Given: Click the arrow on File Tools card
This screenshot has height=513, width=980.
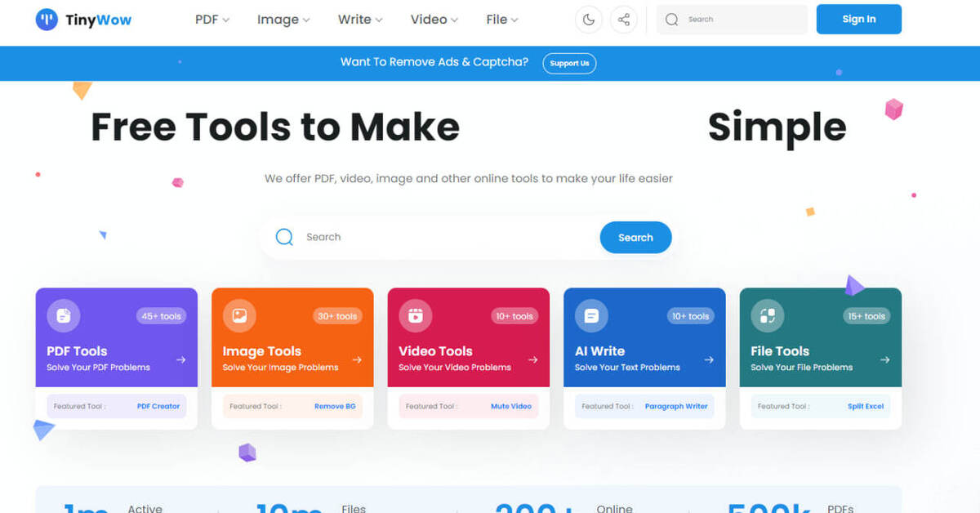Looking at the screenshot, I should [x=885, y=359].
